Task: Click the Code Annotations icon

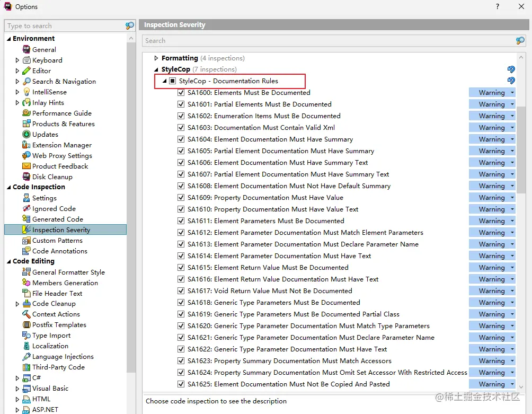Action: click(x=26, y=251)
